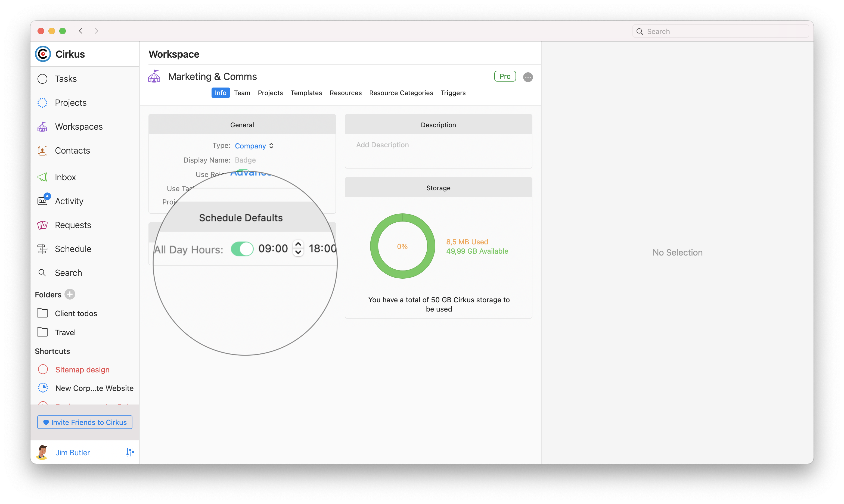
Task: Click Invite Friends to Cirkus button
Action: coord(85,422)
